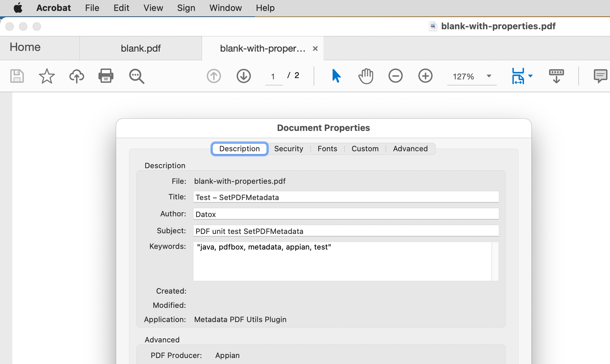Open the File menu
The image size is (610, 364).
point(92,8)
